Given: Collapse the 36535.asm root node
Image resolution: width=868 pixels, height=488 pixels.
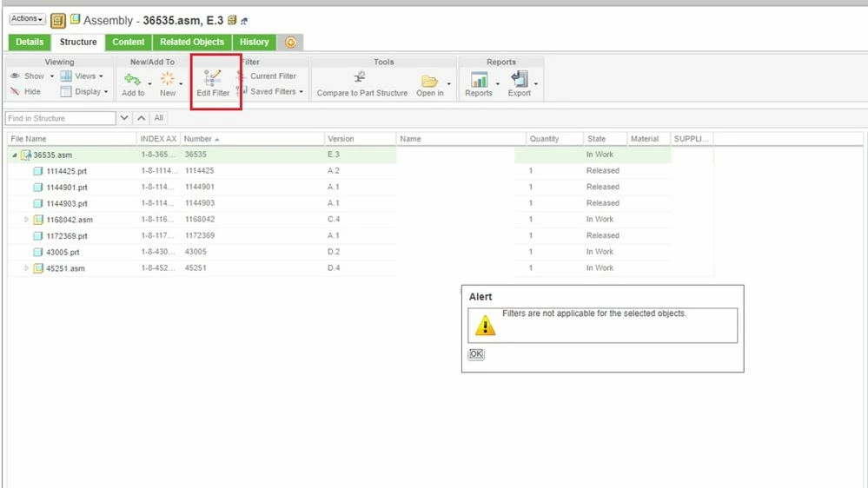Looking at the screenshot, I should 15,155.
